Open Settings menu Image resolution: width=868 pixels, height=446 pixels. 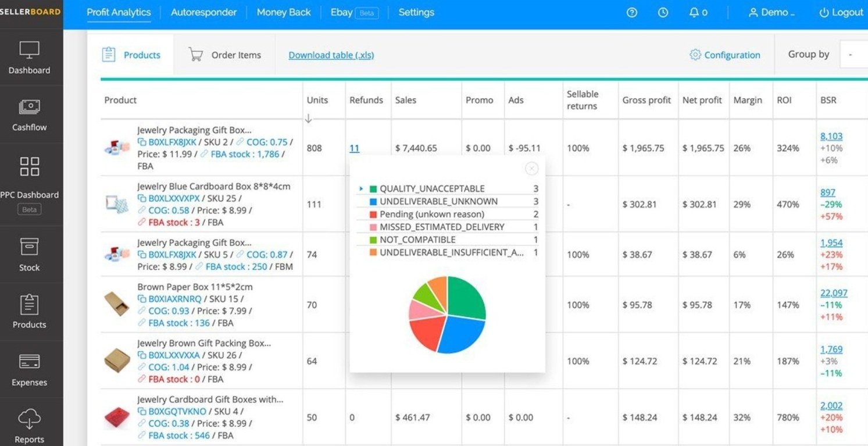416,12
